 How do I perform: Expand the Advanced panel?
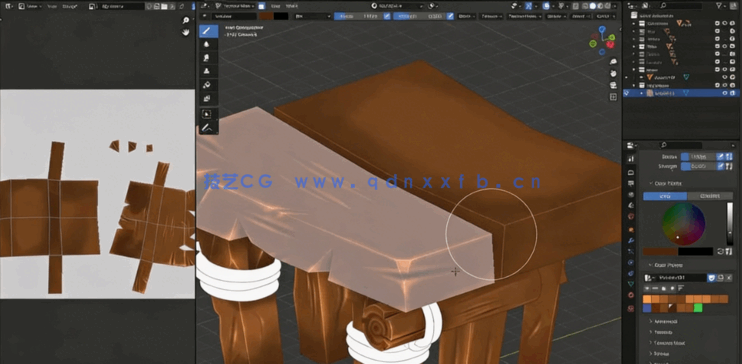point(665,321)
